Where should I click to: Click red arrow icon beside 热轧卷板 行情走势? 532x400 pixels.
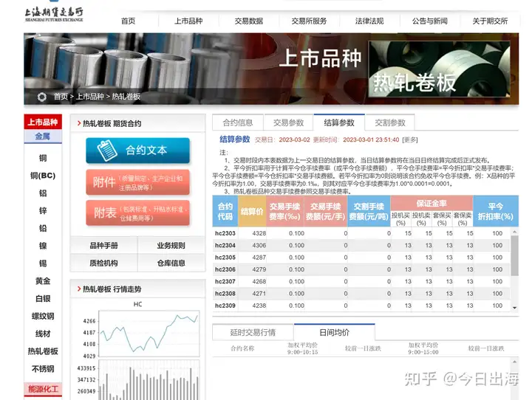(x=79, y=289)
